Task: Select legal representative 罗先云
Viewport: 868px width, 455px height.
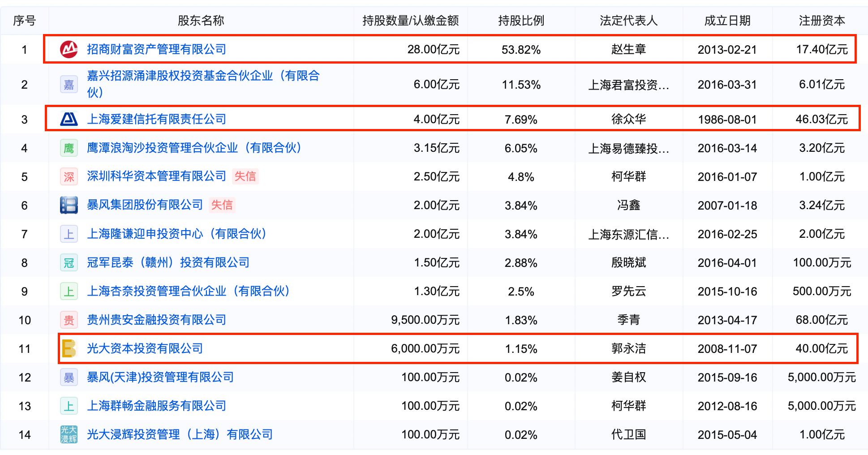Action: [629, 292]
